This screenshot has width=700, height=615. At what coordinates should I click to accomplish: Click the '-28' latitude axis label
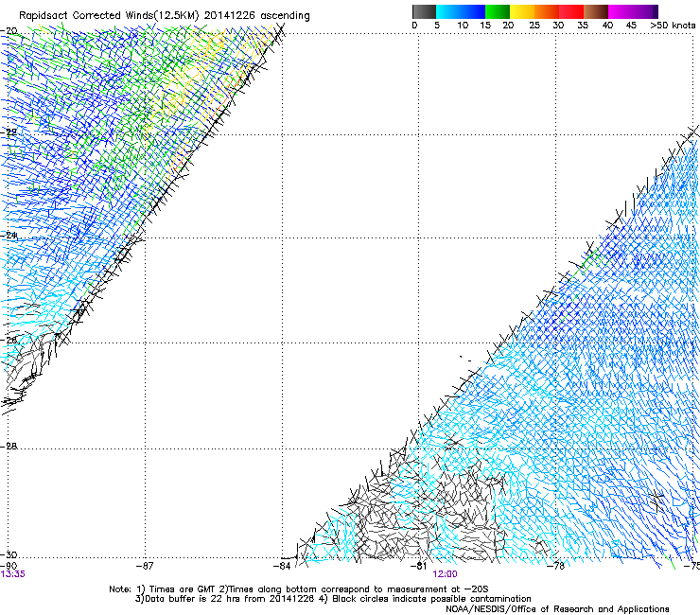click(9, 447)
